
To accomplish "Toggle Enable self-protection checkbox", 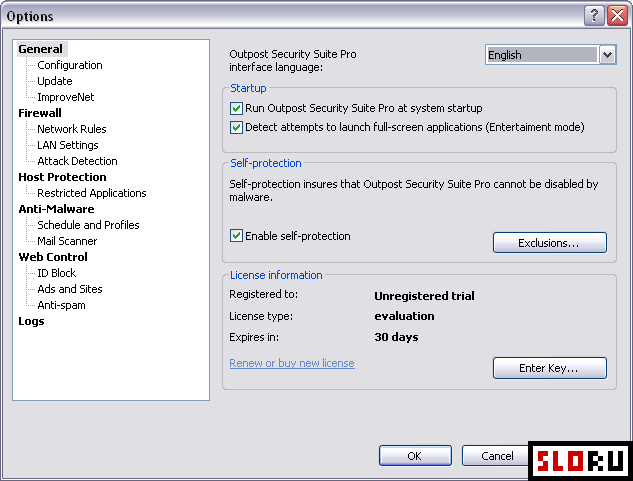I will pos(236,235).
